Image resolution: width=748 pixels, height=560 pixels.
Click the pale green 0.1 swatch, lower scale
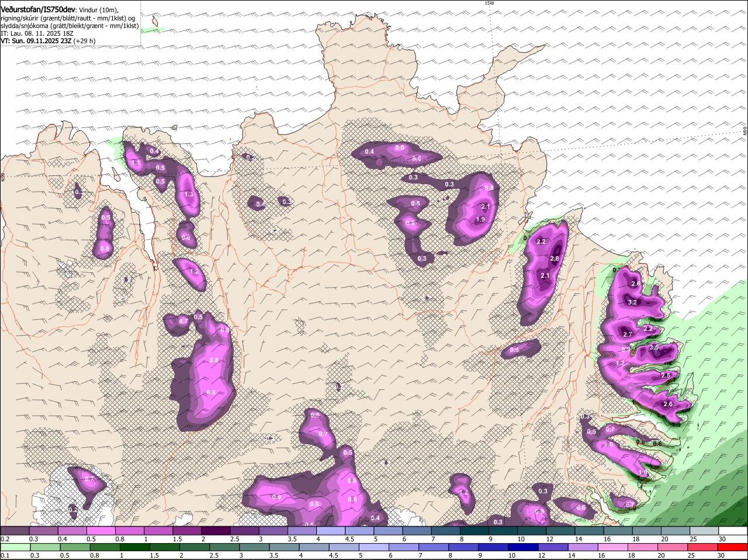15,547
